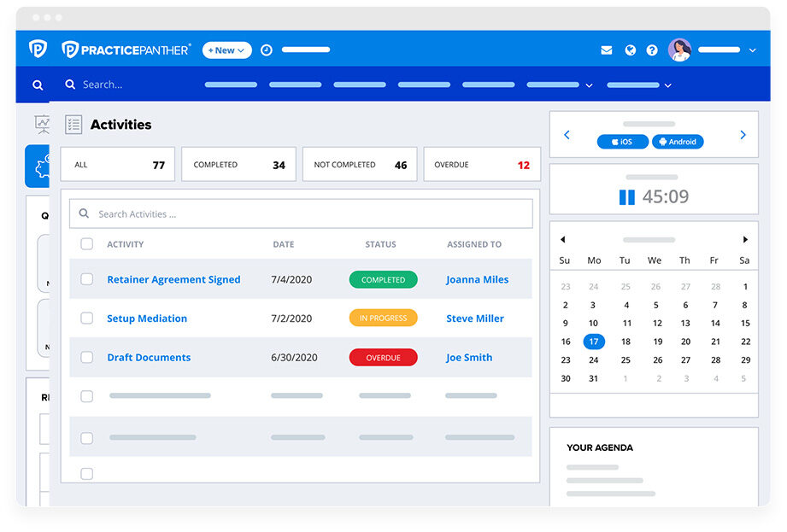Open the Setup Mediation activity

[x=147, y=319]
